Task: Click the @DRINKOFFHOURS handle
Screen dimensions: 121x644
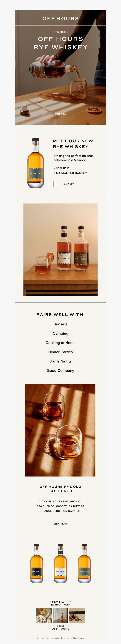Action: 60,605
